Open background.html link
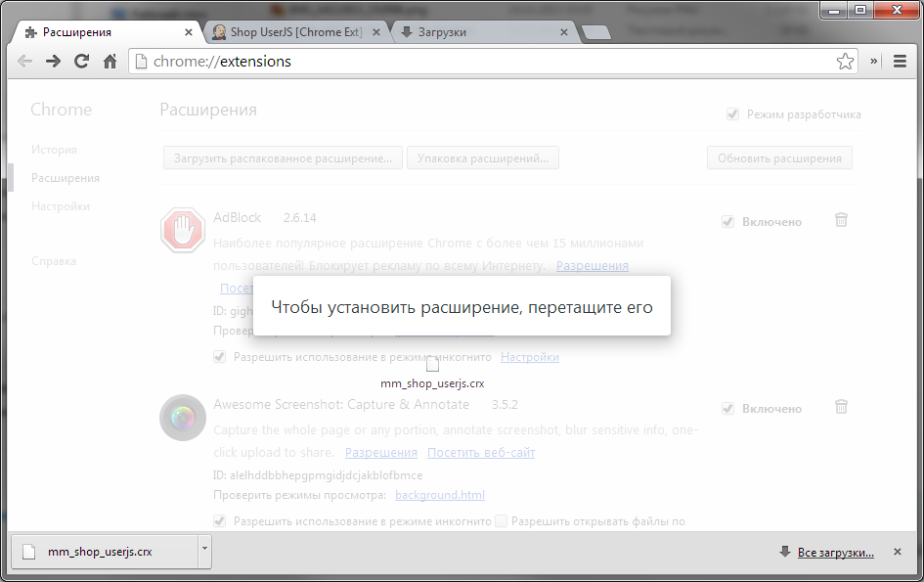Viewport: 924px width, 582px height. [439, 495]
